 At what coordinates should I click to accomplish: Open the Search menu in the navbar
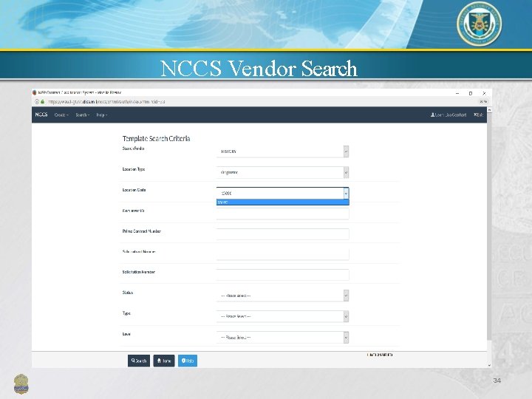pos(83,115)
